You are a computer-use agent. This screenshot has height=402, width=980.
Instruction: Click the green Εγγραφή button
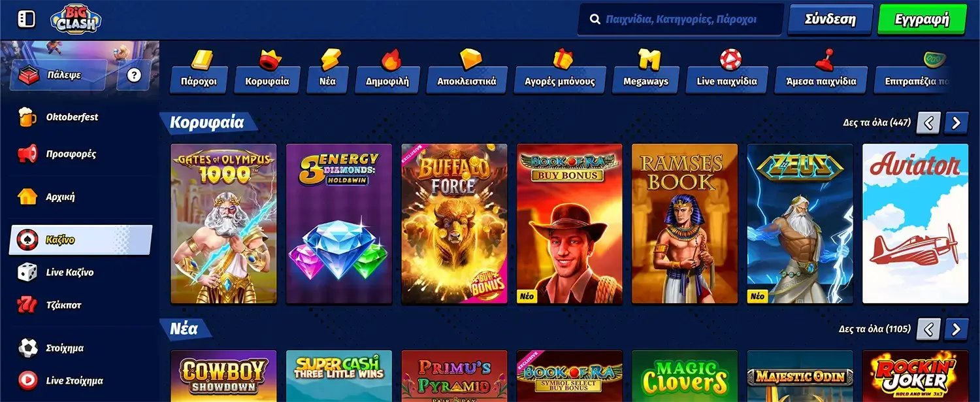pos(922,19)
